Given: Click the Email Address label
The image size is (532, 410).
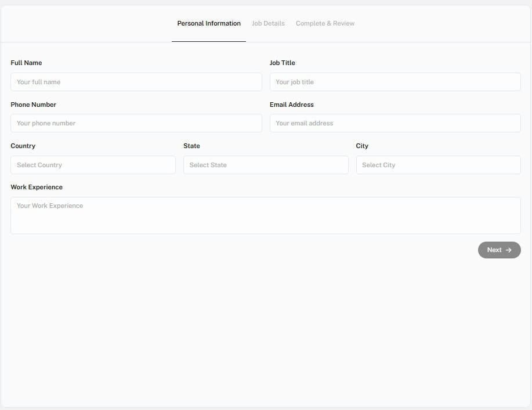Looking at the screenshot, I should 292,105.
